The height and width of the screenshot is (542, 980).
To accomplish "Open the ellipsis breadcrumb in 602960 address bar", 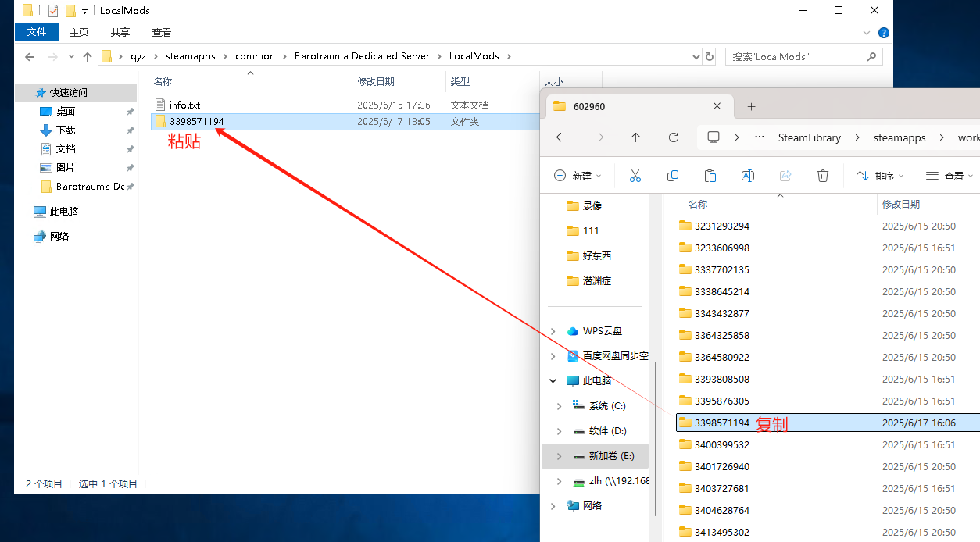I will [759, 137].
